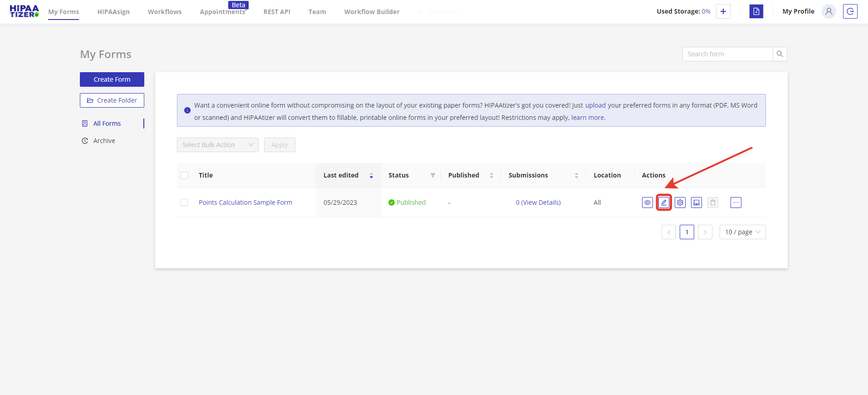Open the Select Bulk Action dropdown
The width and height of the screenshot is (868, 395).
tap(217, 145)
